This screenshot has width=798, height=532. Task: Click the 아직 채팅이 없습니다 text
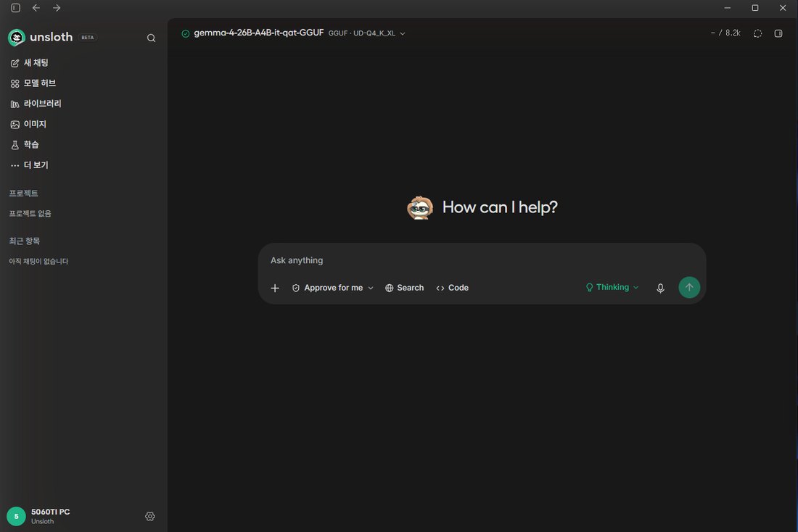(x=38, y=262)
